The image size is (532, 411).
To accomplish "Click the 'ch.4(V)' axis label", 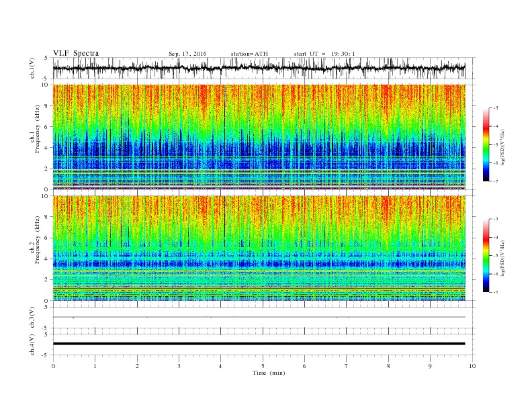I will pos(32,345).
